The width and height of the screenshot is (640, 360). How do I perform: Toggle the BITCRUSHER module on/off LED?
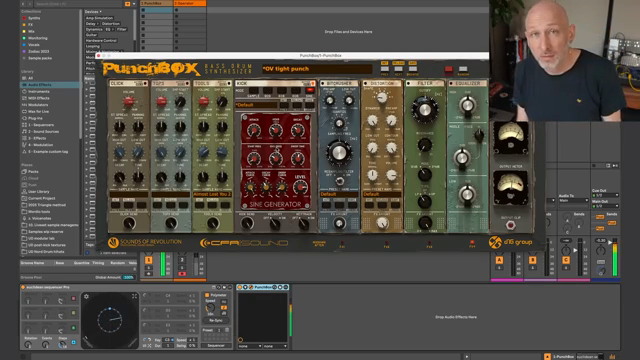point(322,83)
